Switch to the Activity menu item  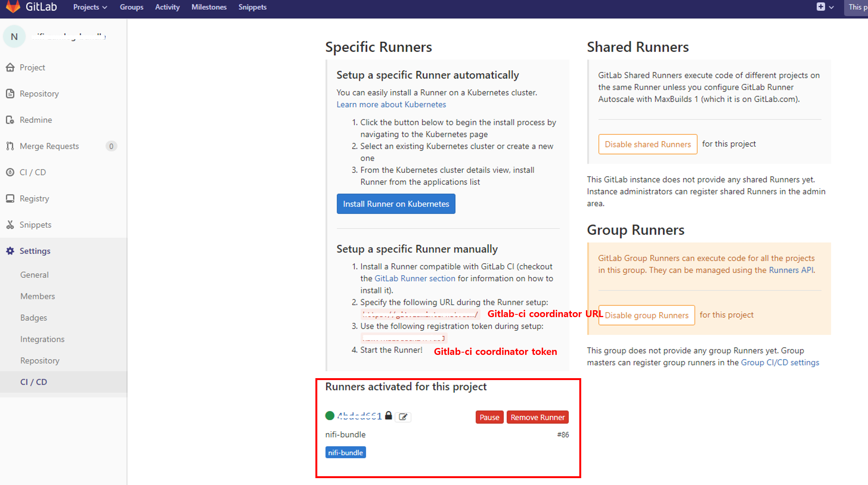pos(167,7)
